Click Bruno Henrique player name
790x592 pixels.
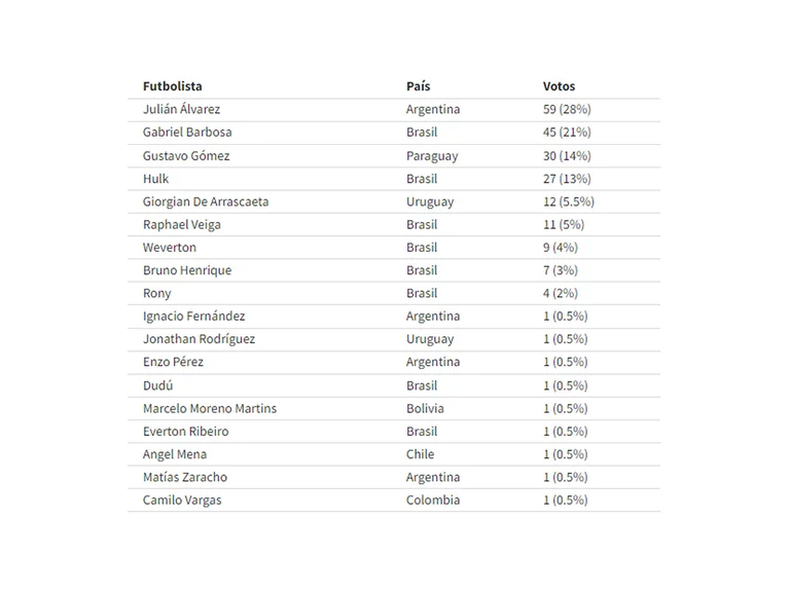pos(187,271)
